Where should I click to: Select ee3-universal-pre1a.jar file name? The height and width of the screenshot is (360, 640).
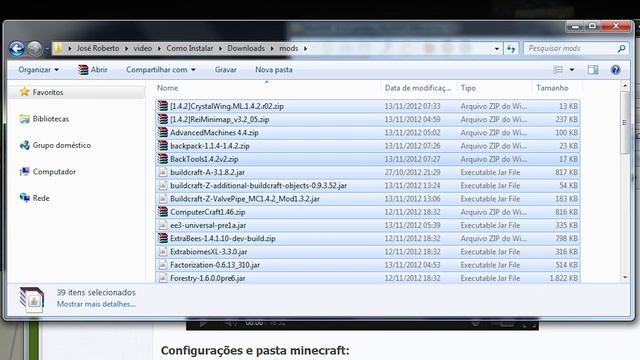coord(208,225)
